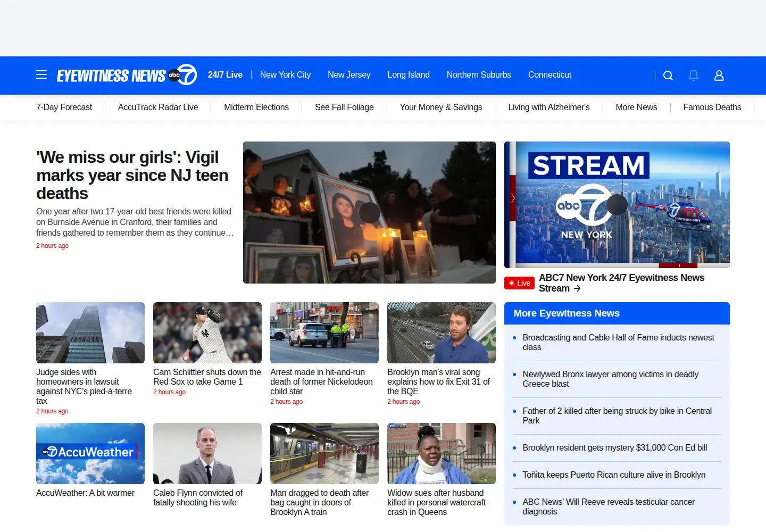The width and height of the screenshot is (766, 532).
Task: Click the red Live badge
Action: 519,283
